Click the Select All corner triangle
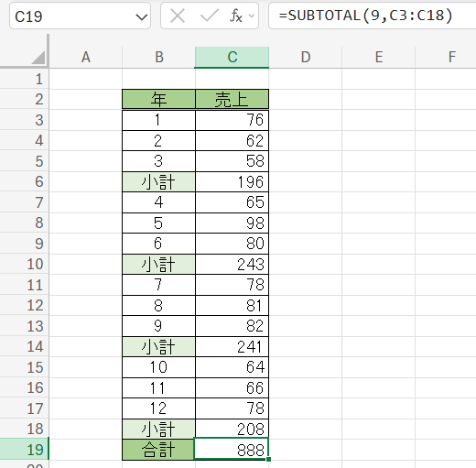The image size is (476, 468). [38, 57]
